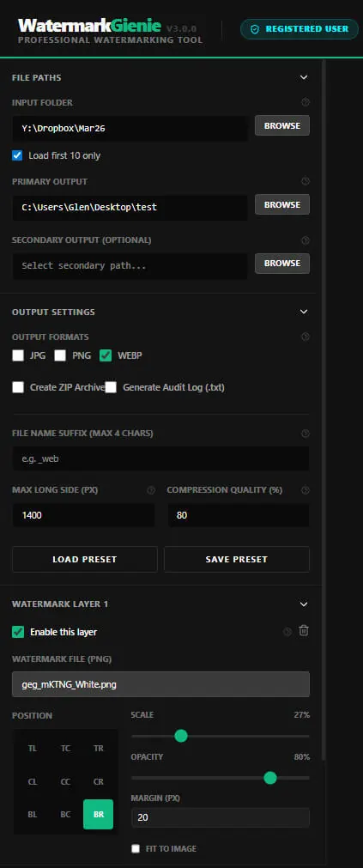This screenshot has width=363, height=868.
Task: Click the 80% opacity value
Action: click(x=302, y=756)
